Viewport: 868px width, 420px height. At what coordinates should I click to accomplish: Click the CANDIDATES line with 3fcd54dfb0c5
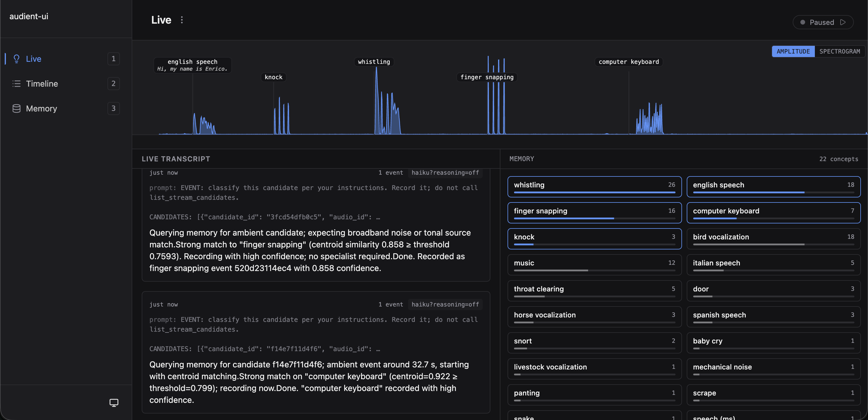coord(265,217)
